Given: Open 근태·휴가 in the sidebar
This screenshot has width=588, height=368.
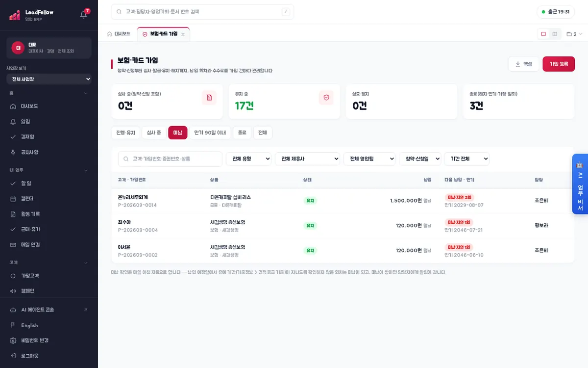Looking at the screenshot, I should click(49, 229).
